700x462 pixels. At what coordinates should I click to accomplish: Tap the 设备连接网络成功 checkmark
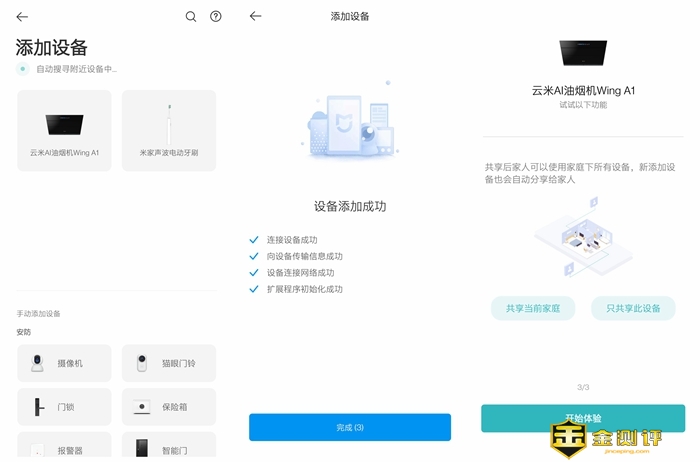254,272
